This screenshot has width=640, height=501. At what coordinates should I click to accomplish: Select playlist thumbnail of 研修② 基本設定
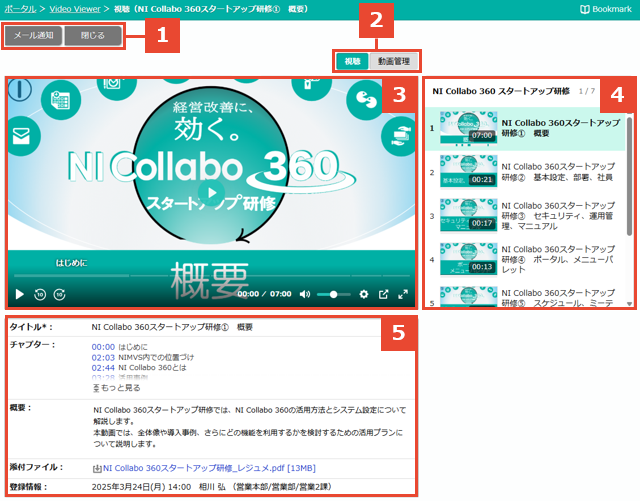pyautogui.click(x=469, y=171)
